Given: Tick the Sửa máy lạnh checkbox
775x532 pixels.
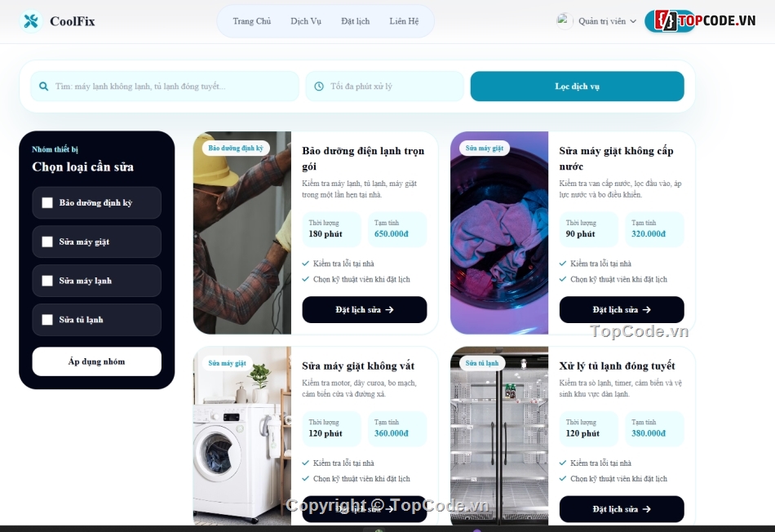Looking at the screenshot, I should [47, 281].
